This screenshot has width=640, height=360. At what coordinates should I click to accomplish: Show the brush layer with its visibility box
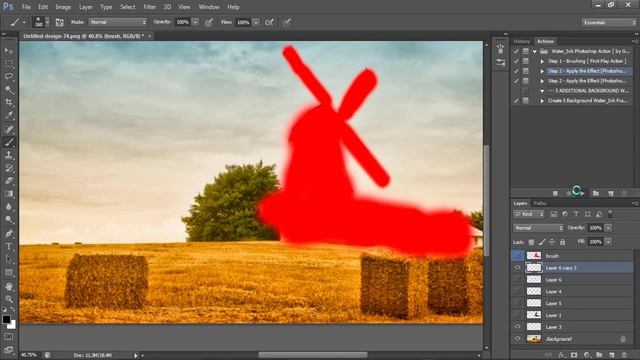pos(517,256)
